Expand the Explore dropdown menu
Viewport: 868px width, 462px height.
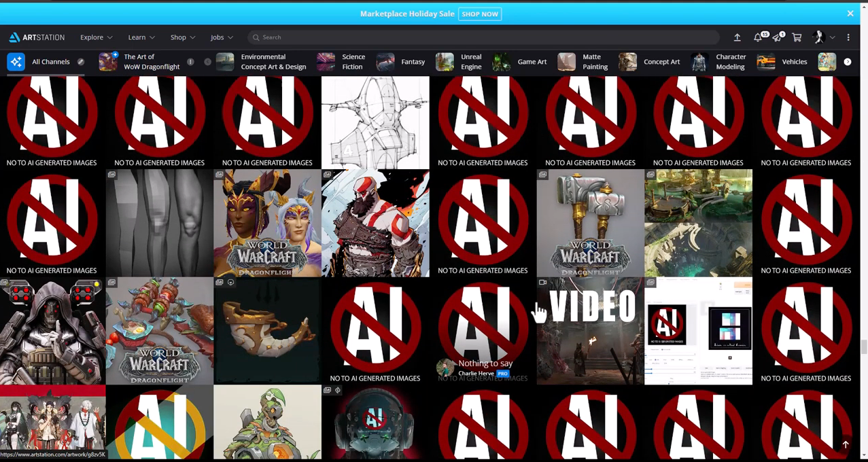[96, 37]
